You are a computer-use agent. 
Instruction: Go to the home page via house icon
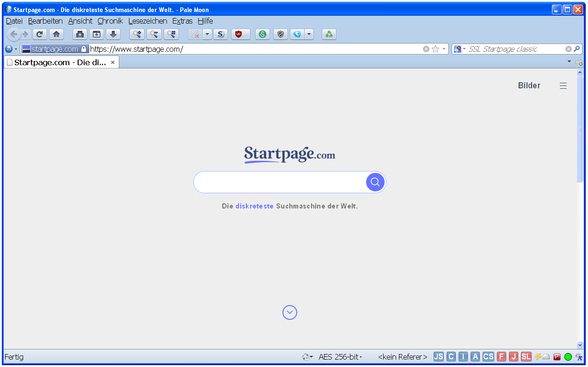56,34
